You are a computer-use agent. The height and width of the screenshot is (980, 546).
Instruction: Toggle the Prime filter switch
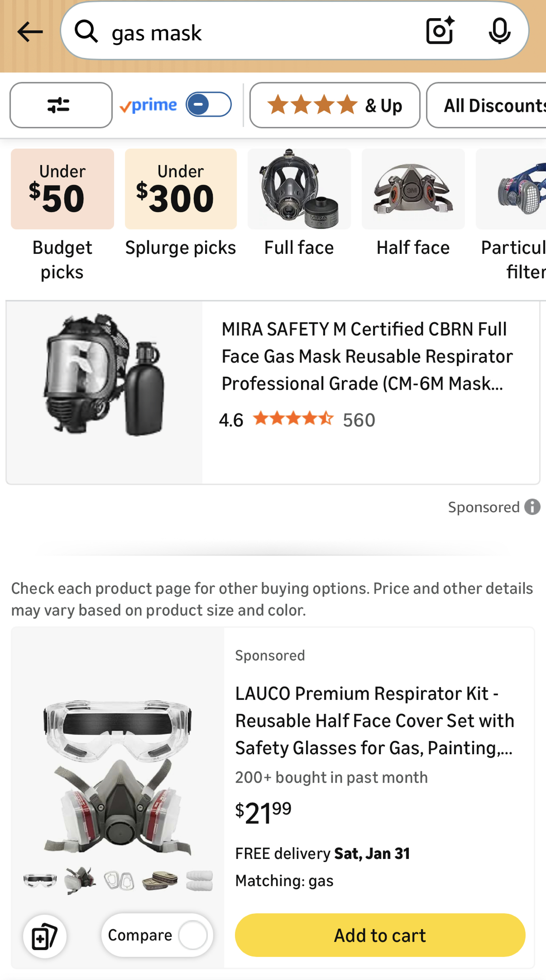(x=209, y=104)
